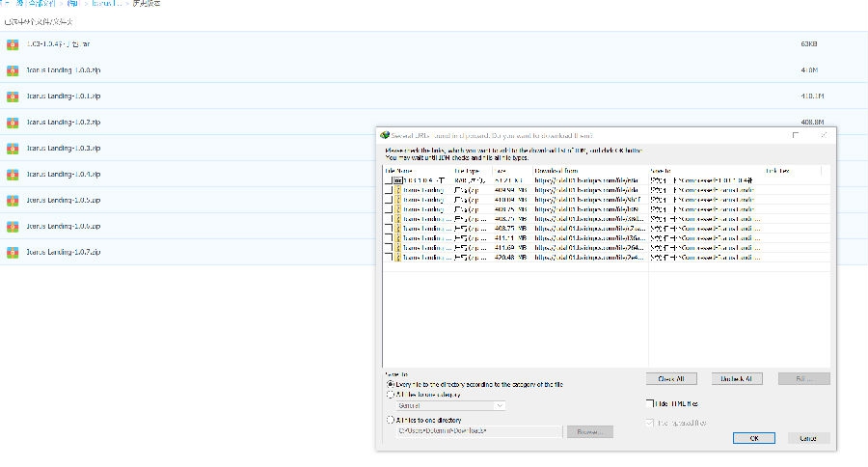Select 'Every file to the directory according to category'
This screenshot has width=868, height=467.
(391, 384)
